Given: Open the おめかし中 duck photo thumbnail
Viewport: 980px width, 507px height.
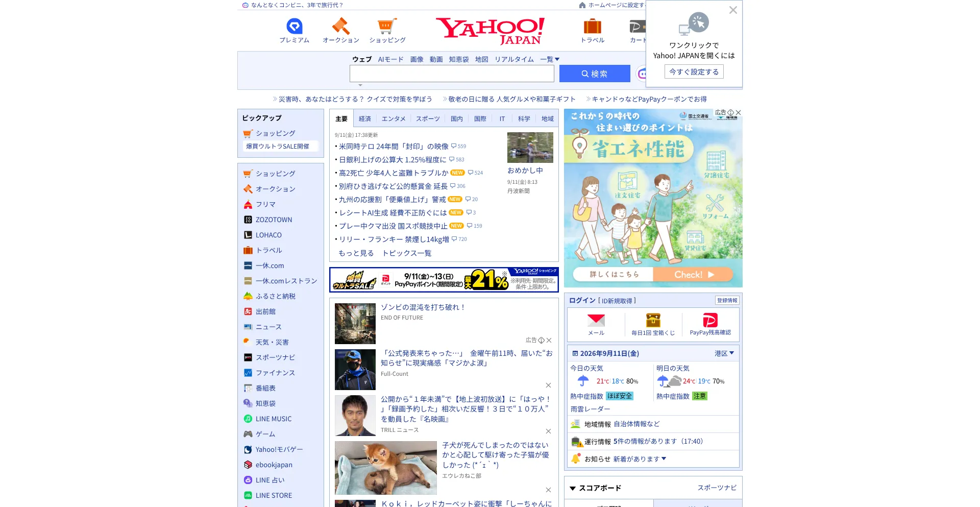Looking at the screenshot, I should point(530,148).
